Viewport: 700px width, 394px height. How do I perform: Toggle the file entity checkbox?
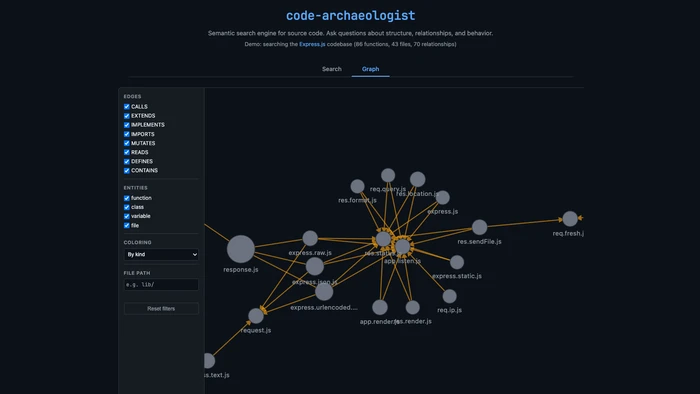pos(127,225)
